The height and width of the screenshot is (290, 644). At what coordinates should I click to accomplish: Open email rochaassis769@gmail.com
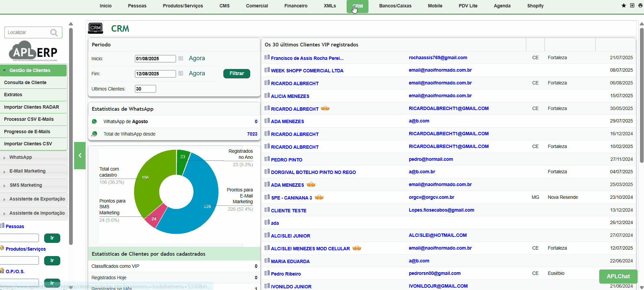[x=438, y=58]
